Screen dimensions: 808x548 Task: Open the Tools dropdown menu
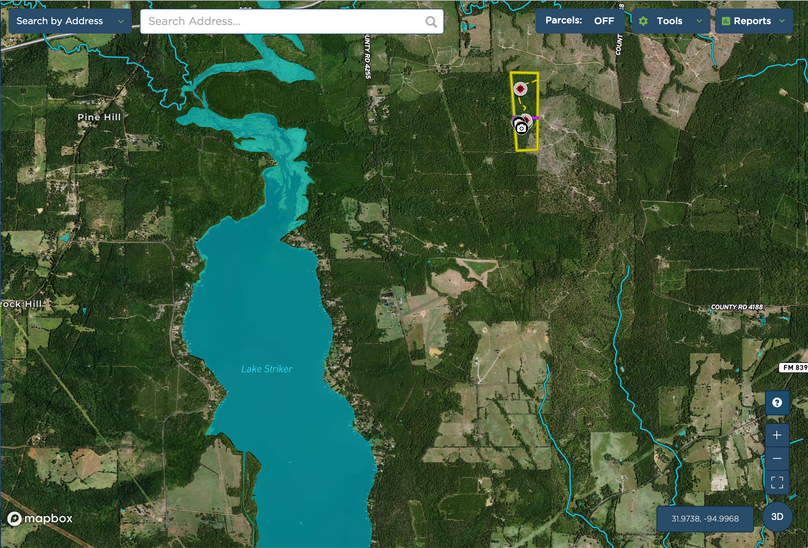pos(670,21)
